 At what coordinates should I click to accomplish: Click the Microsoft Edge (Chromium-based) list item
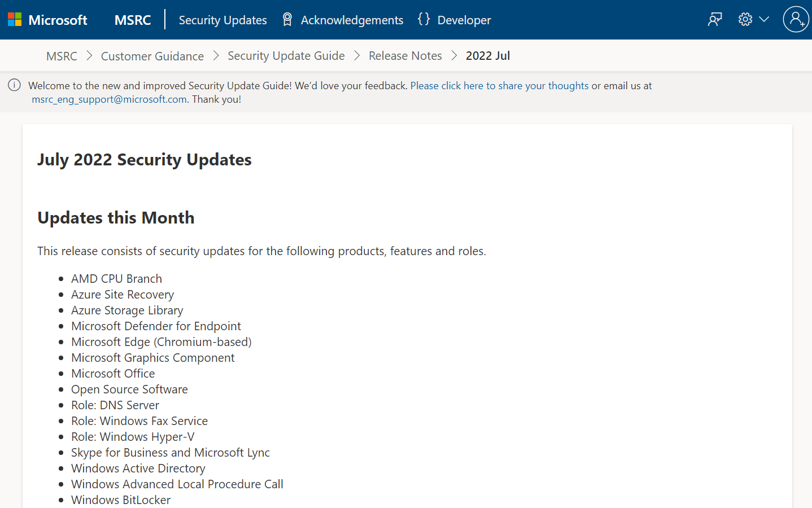(x=161, y=342)
